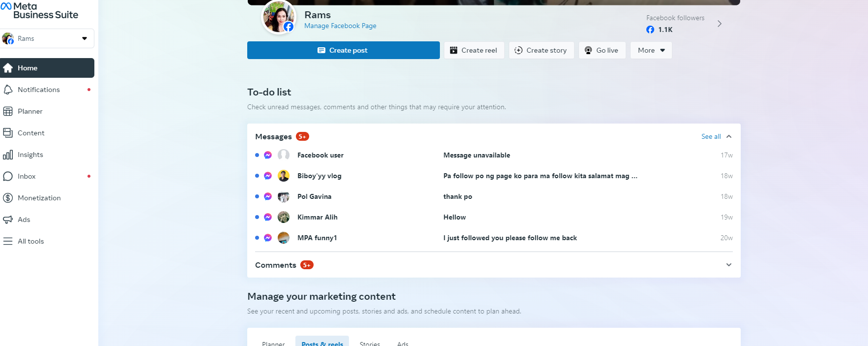Click the Facebook user avatar
This screenshot has width=868, height=346.
[284, 155]
